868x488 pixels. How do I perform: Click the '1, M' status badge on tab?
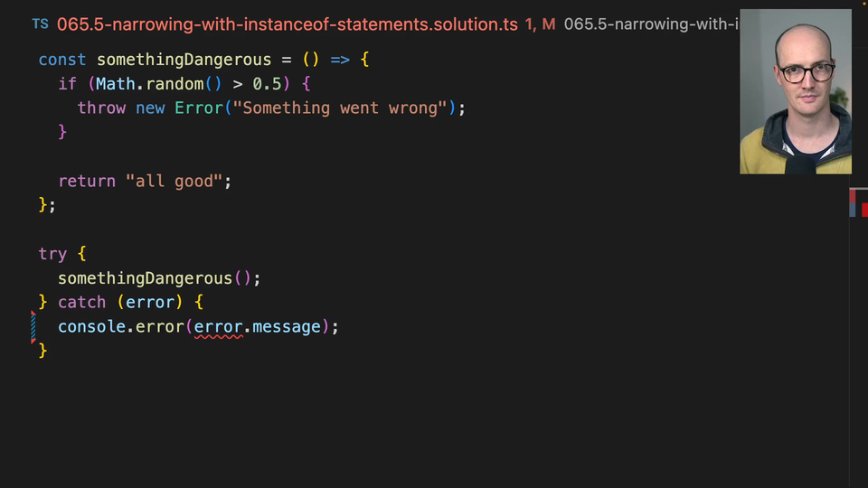tap(540, 24)
